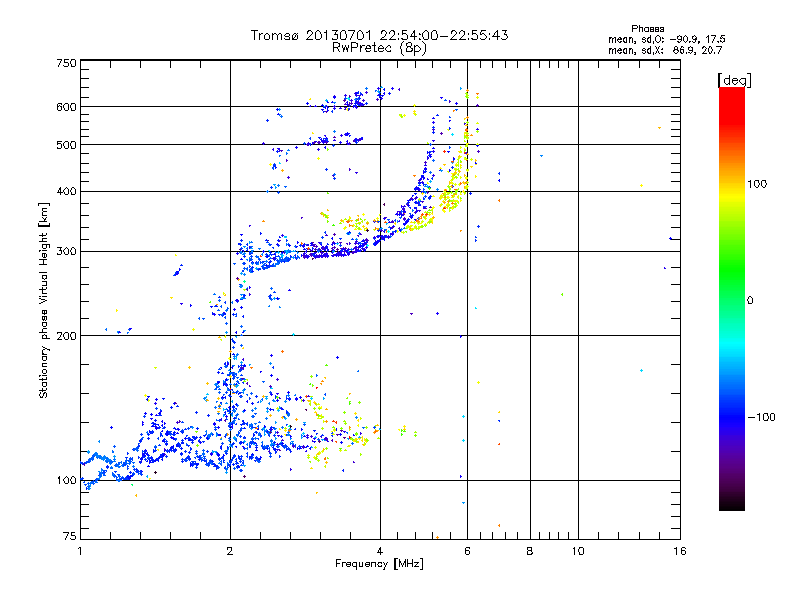Click the '10' x-axis tick label
Screen dimensions: 800x600
click(578, 551)
